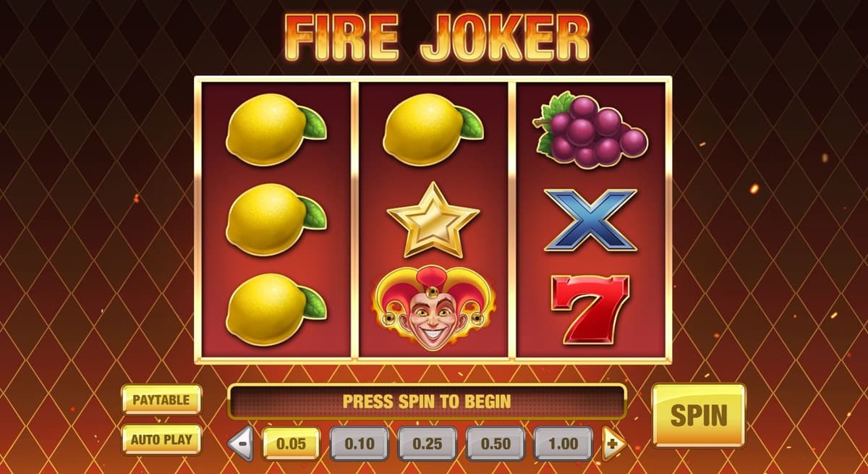Select the 0.10 bet value

coord(359,444)
